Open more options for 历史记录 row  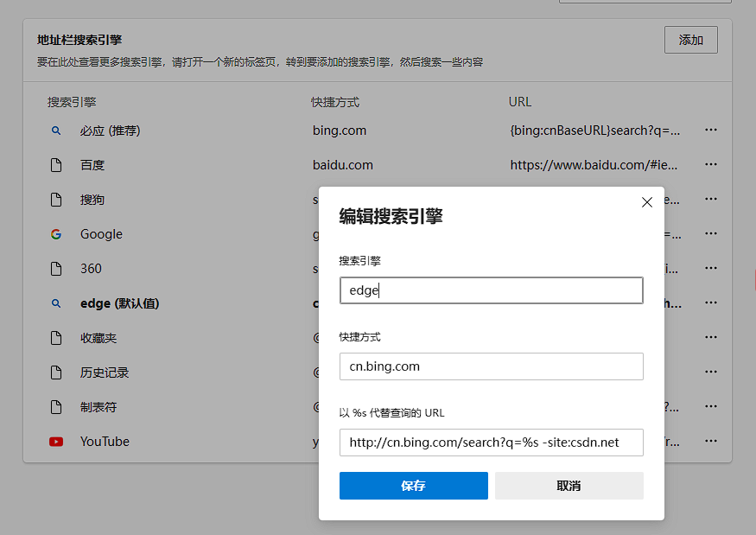[711, 372]
